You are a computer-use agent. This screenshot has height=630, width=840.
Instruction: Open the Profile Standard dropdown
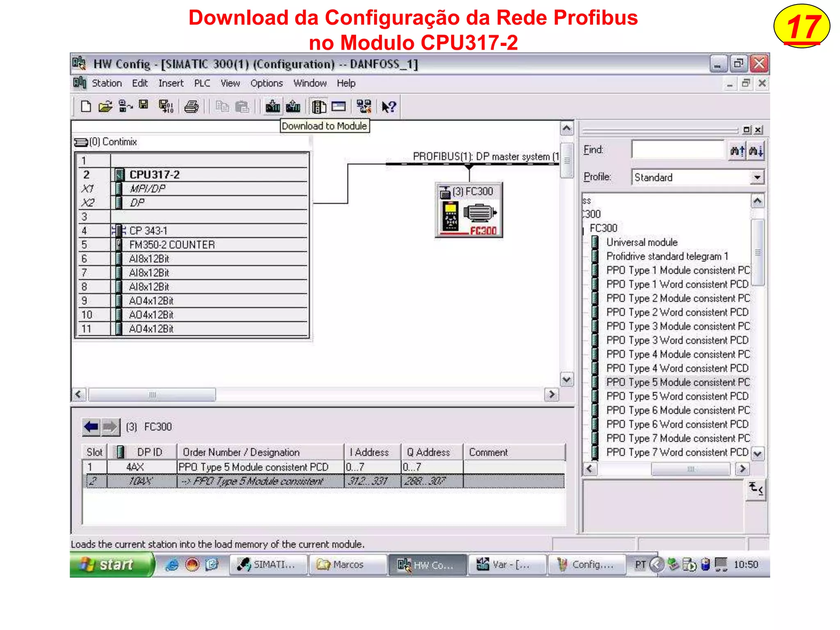coord(757,178)
